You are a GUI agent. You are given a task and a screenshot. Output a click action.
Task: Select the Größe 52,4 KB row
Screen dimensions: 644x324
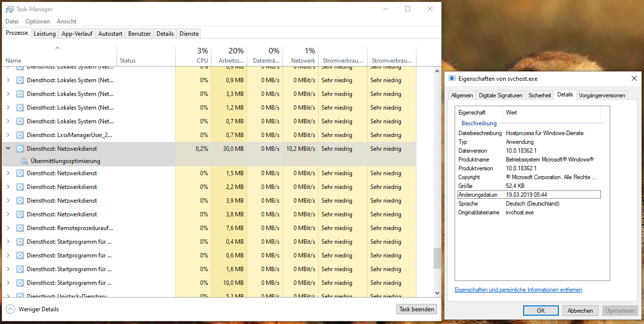tap(529, 186)
